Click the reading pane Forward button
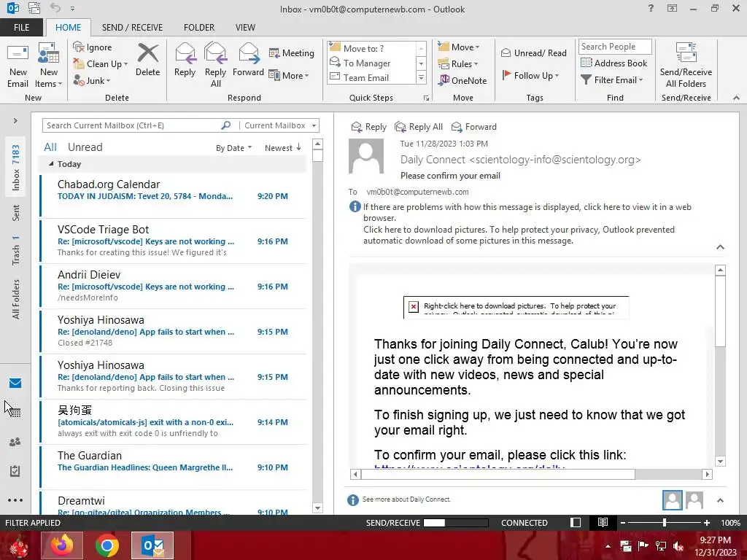The image size is (747, 560). [x=474, y=127]
